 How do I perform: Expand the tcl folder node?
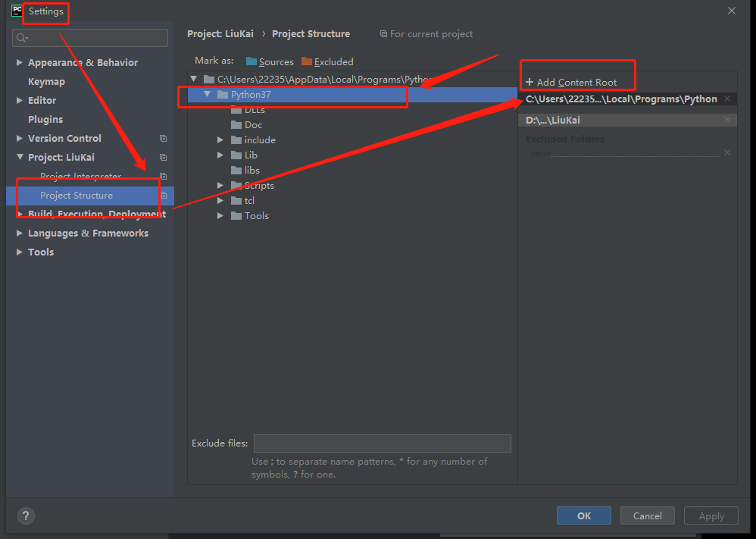coord(220,200)
